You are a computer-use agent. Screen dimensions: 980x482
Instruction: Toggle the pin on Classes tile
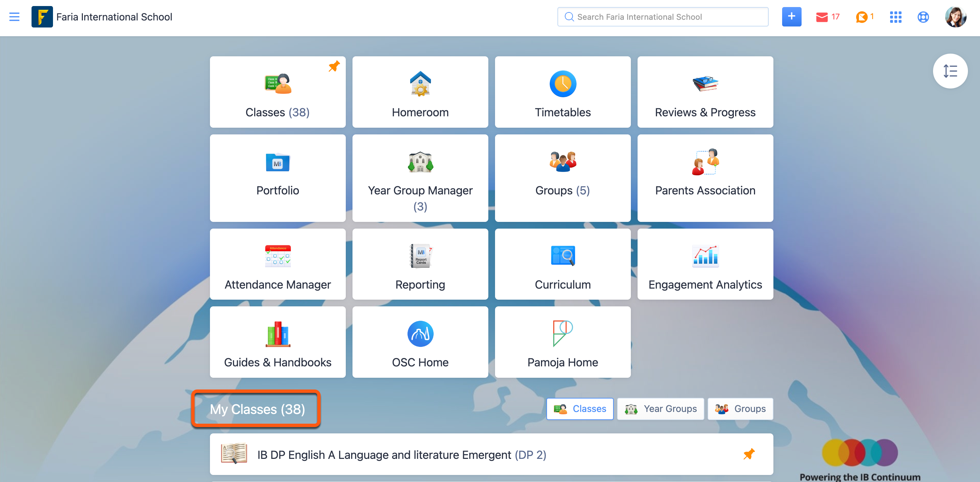(x=334, y=66)
